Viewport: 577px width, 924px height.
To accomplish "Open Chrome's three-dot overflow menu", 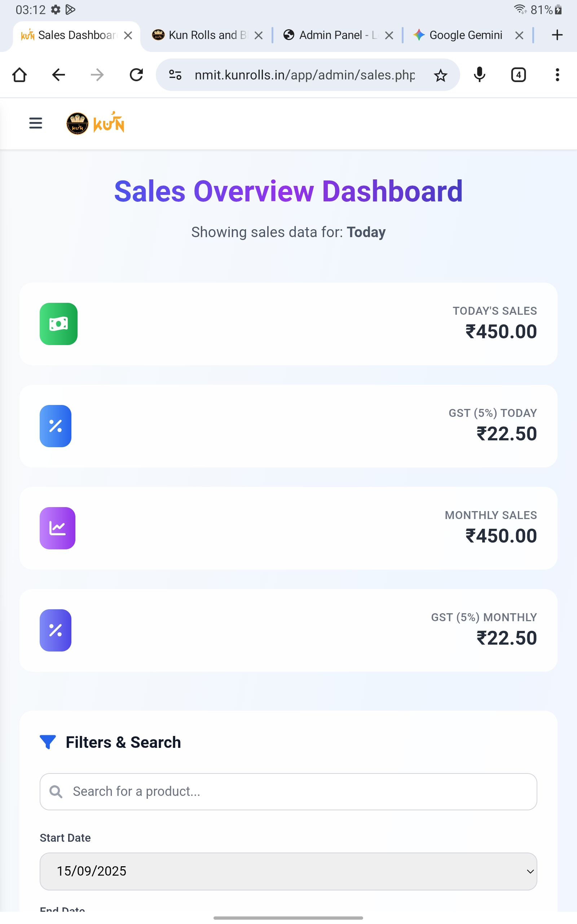I will pos(557,75).
